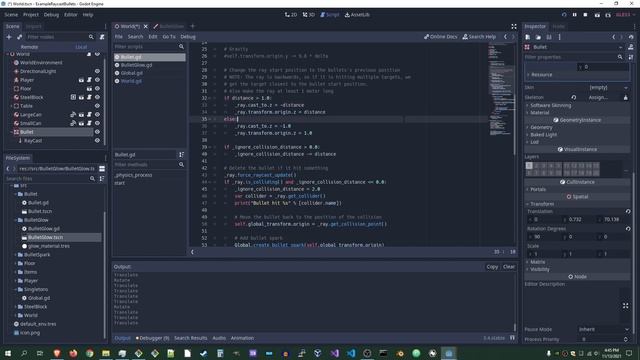Screen dimensions: 640x360
Task: Add a new node with the plus icon
Action: pyautogui.click(x=9, y=37)
